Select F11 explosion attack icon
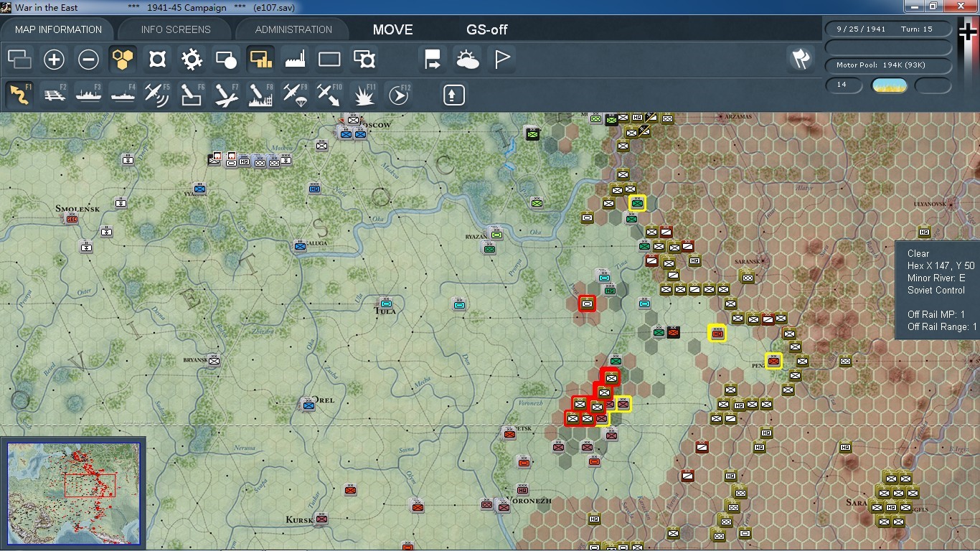 pos(364,95)
